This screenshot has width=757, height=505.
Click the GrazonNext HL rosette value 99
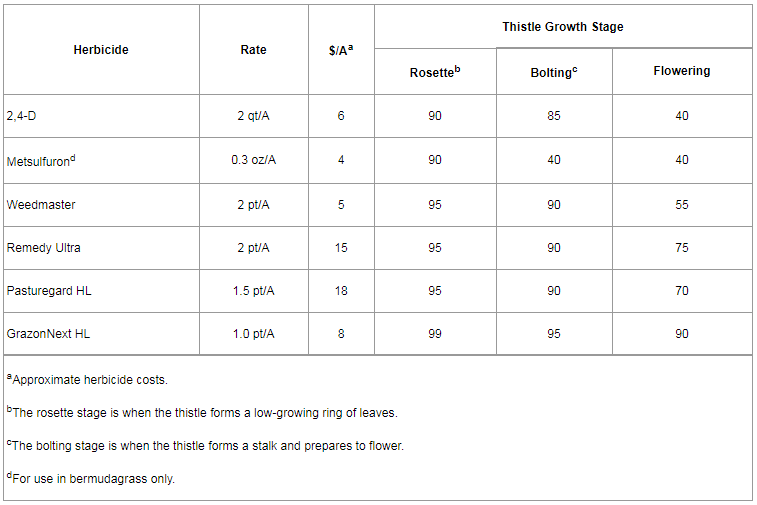click(x=435, y=334)
